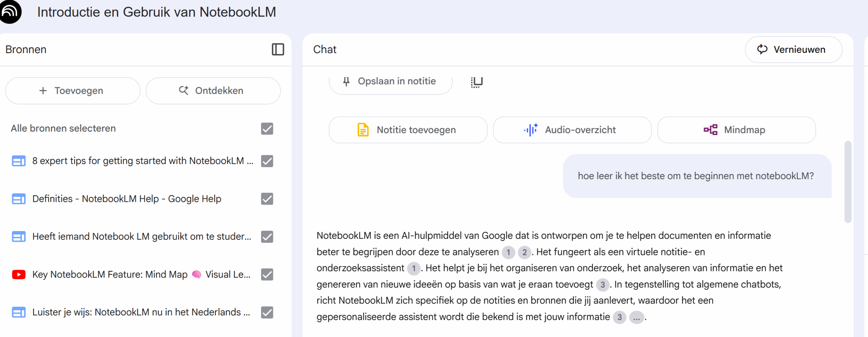Open citation 2 in the first sentence
Screen dimensions: 868x337
[x=524, y=252]
